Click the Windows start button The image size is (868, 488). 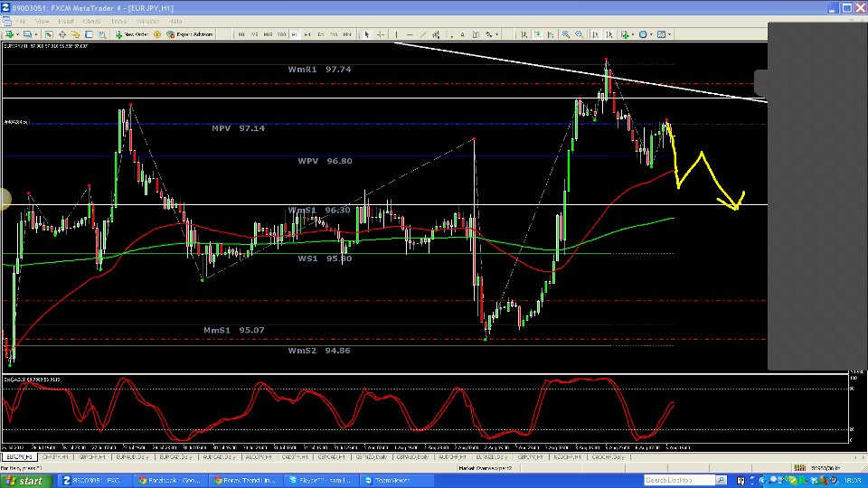tap(25, 481)
